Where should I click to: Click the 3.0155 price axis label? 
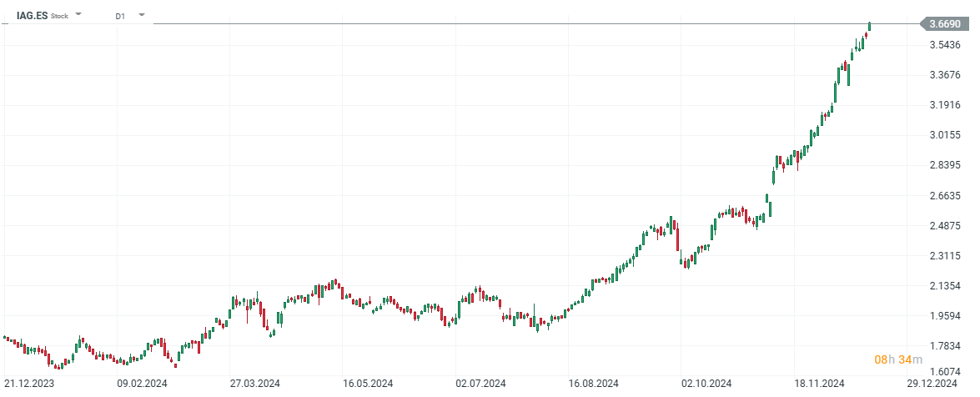[x=945, y=135]
